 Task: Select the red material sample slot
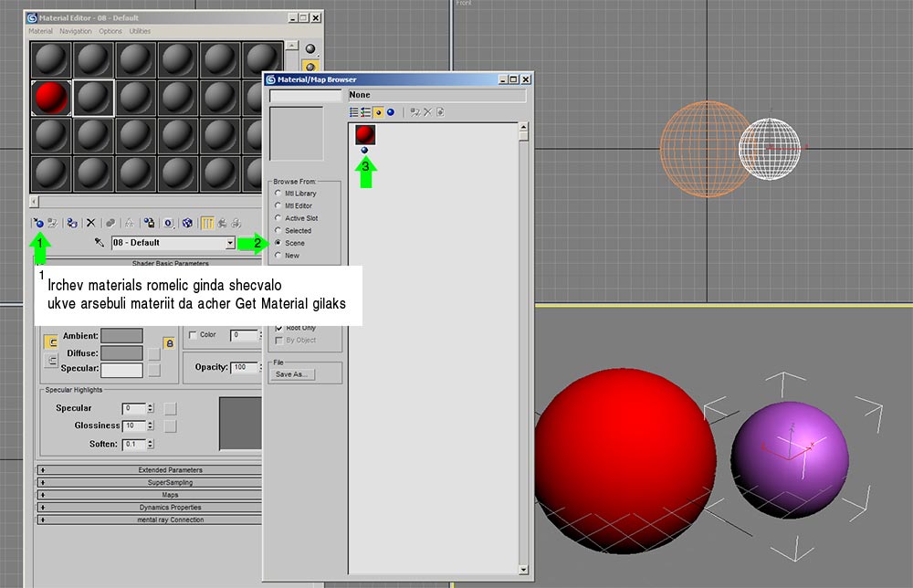[51, 97]
